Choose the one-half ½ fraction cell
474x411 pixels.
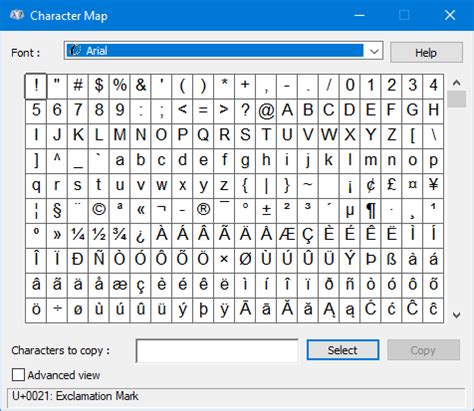point(99,235)
